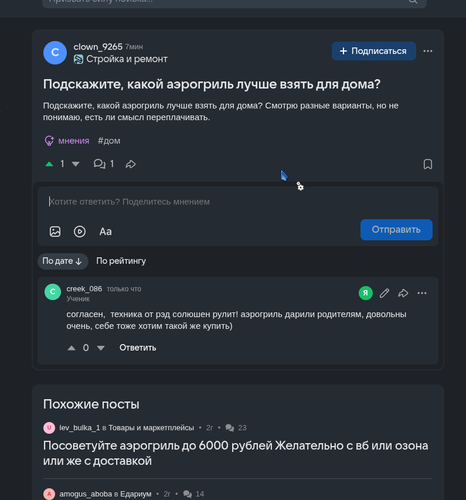Attach an image to the reply
This screenshot has height=500, width=466.
tap(55, 231)
